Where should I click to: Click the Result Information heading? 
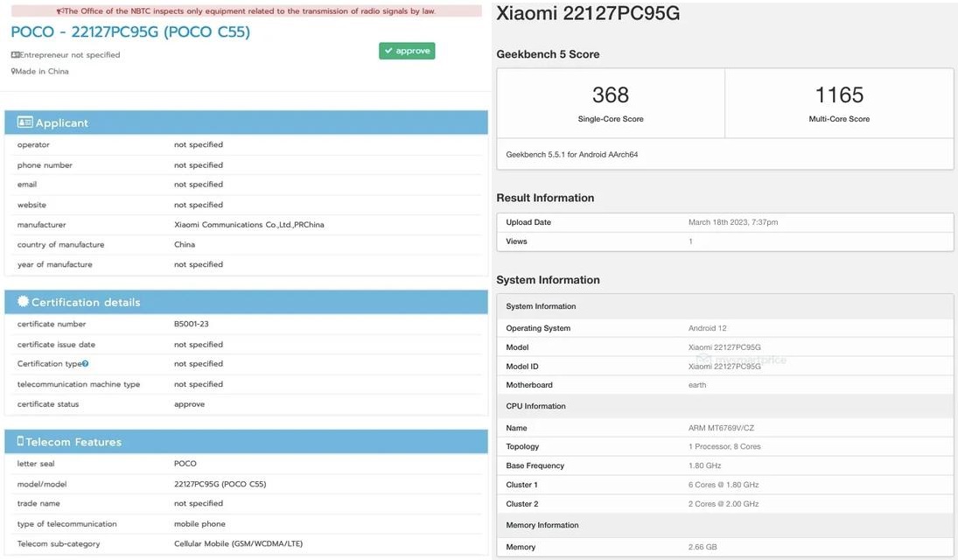click(x=545, y=198)
